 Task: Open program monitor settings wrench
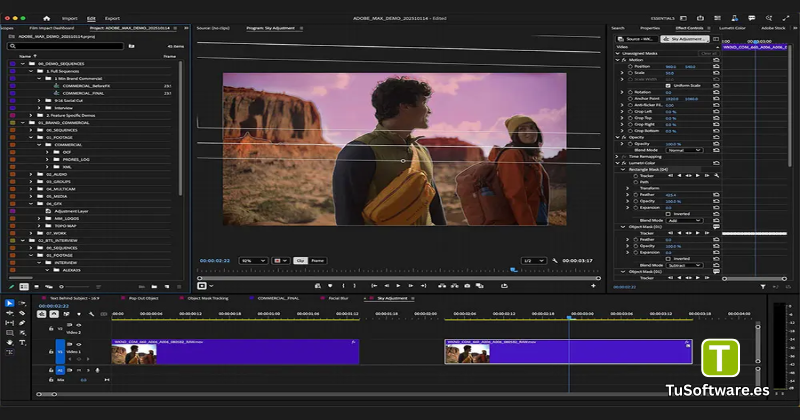(555, 261)
